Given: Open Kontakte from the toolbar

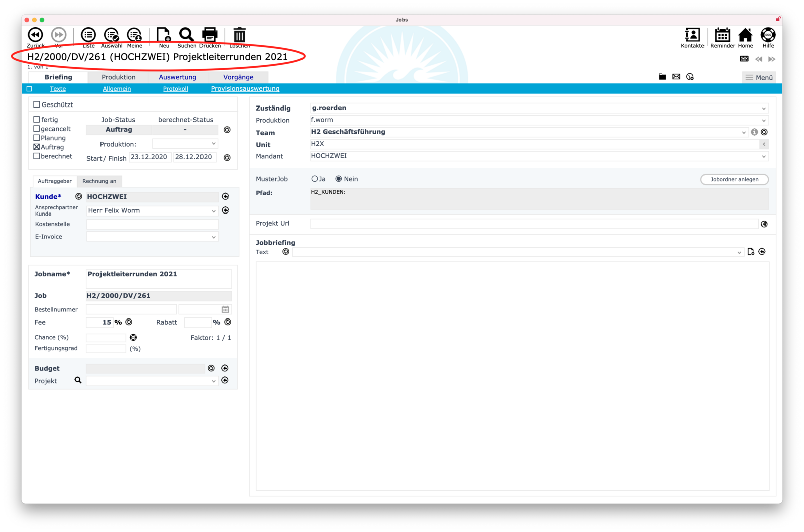Looking at the screenshot, I should [692, 35].
